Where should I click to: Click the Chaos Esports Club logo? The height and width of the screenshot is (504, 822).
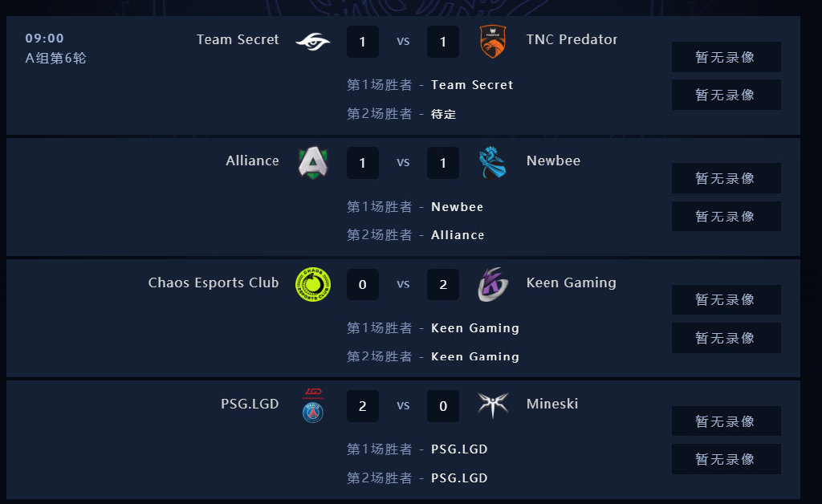(x=313, y=284)
